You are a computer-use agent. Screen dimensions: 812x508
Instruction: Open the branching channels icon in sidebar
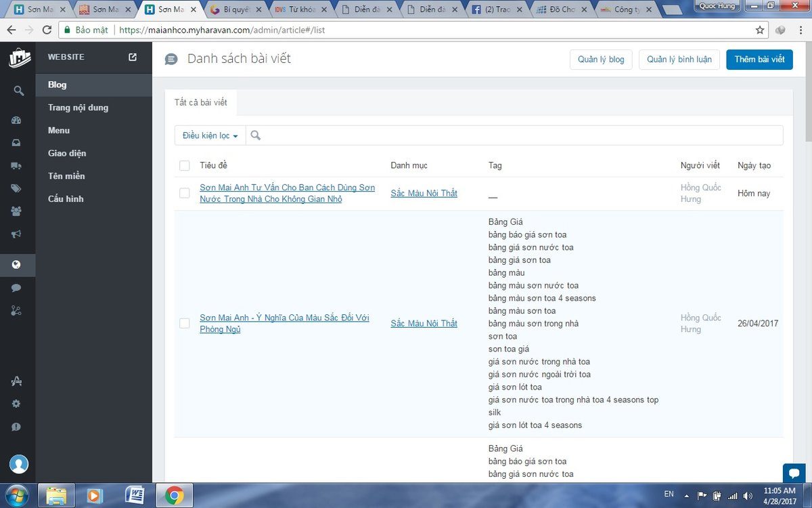pos(17,311)
